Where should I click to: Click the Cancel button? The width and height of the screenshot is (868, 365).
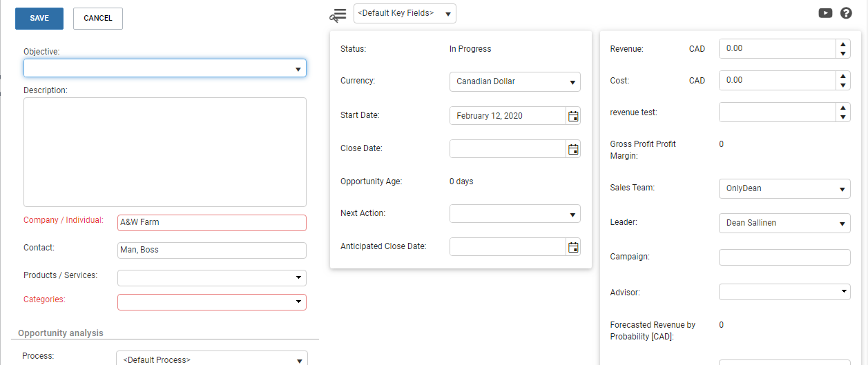point(98,19)
